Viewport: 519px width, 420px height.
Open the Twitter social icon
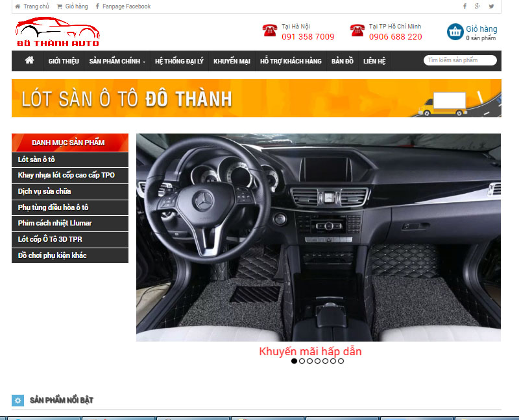click(x=492, y=6)
